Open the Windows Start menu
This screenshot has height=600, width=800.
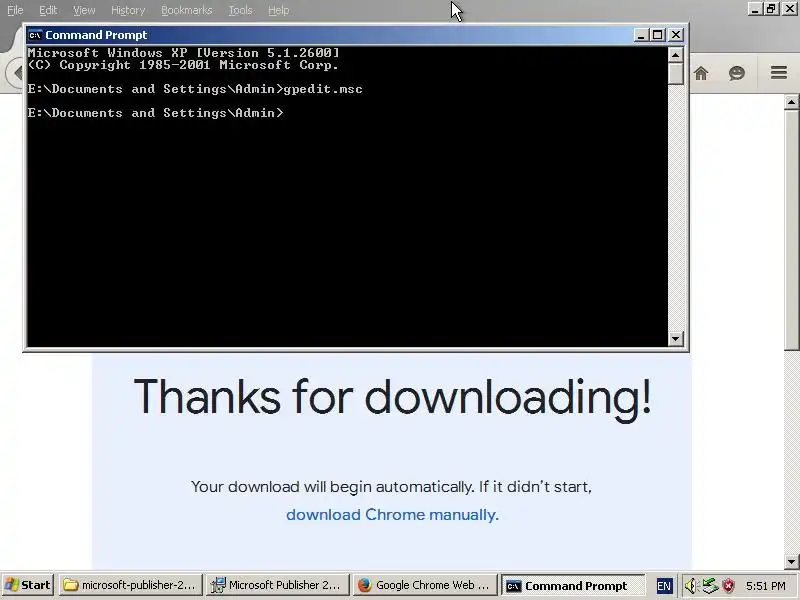(29, 585)
